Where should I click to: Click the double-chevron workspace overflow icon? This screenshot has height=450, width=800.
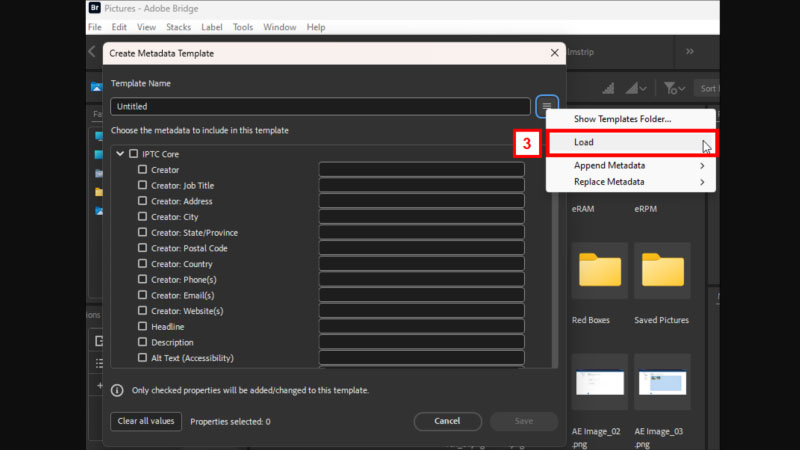tap(689, 52)
